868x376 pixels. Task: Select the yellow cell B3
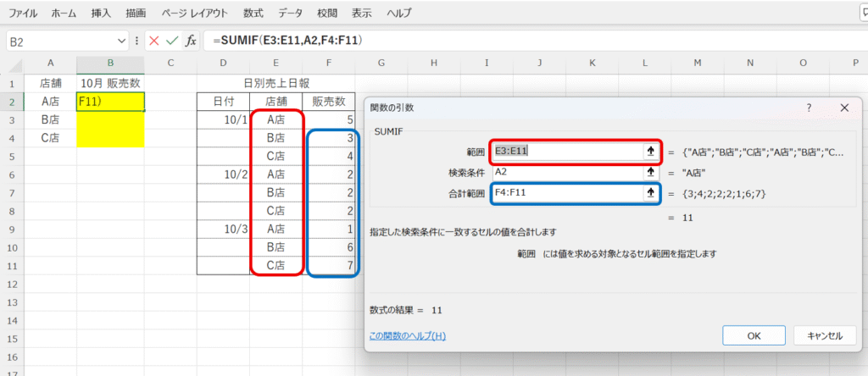(x=110, y=120)
